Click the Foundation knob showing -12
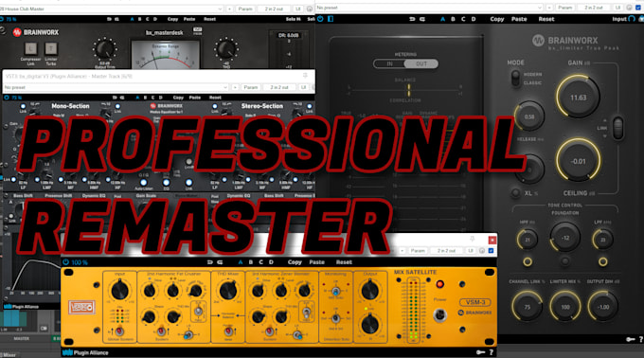Viewport: 644px width, 358px height. (565, 238)
